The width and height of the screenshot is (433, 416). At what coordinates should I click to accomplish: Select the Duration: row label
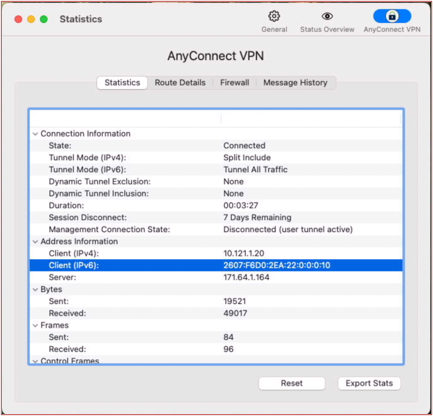click(x=66, y=206)
